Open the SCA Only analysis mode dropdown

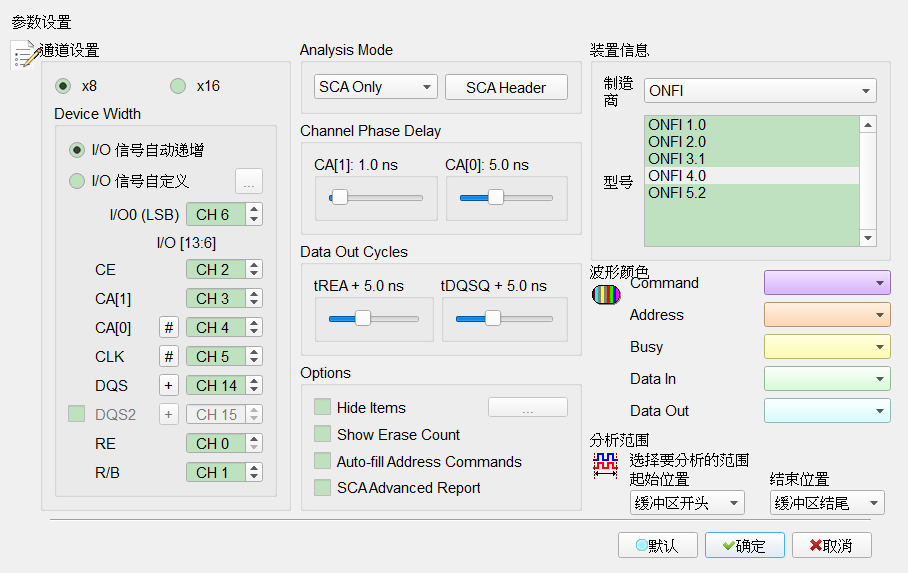coord(375,87)
